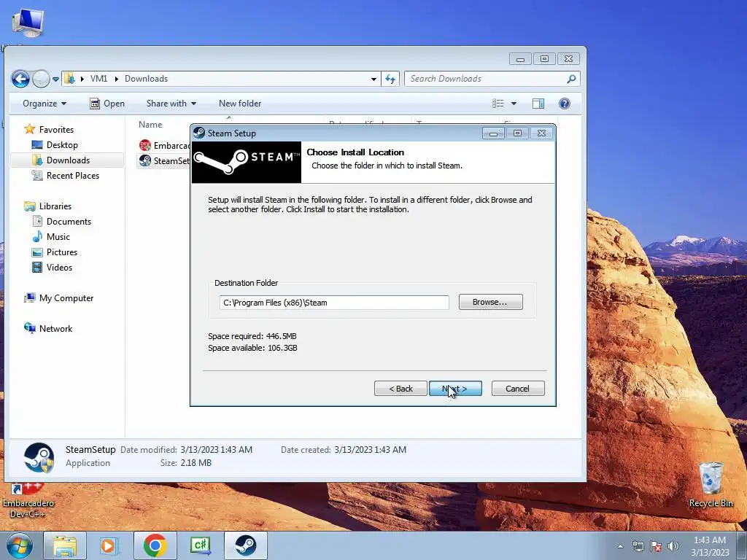
Task: Click Browse to choose install folder
Action: coord(490,302)
